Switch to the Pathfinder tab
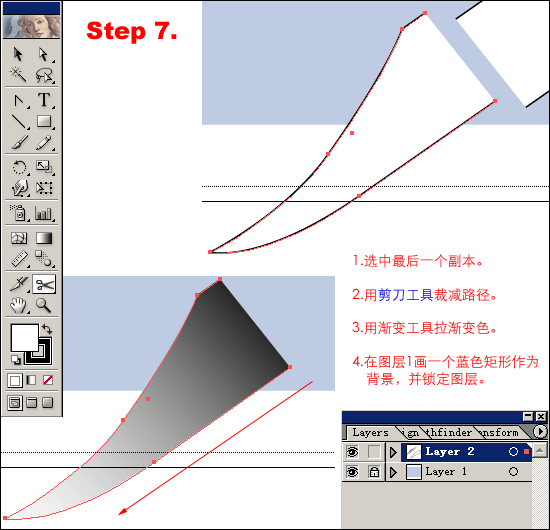Image resolution: width=550 pixels, height=530 pixels. [x=450, y=432]
